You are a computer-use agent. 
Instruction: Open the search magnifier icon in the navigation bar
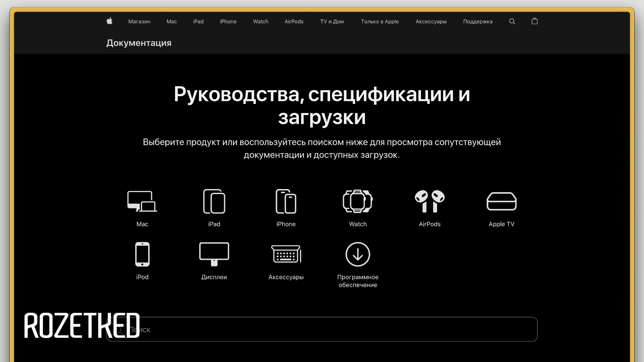coord(512,21)
